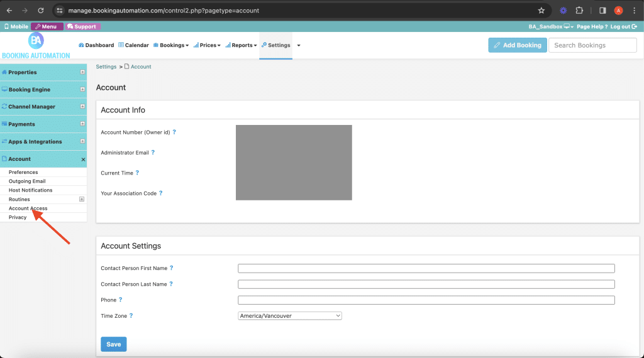Open the extra arrow menu beside Settings
The height and width of the screenshot is (358, 644).
pos(299,45)
